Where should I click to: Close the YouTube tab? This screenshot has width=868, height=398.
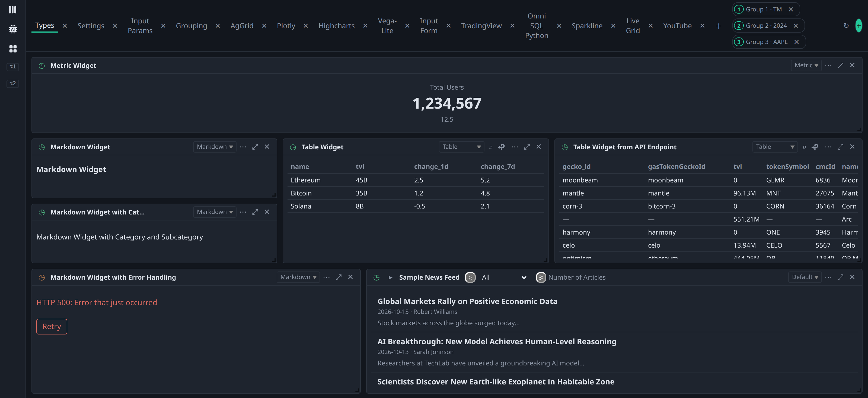[702, 26]
